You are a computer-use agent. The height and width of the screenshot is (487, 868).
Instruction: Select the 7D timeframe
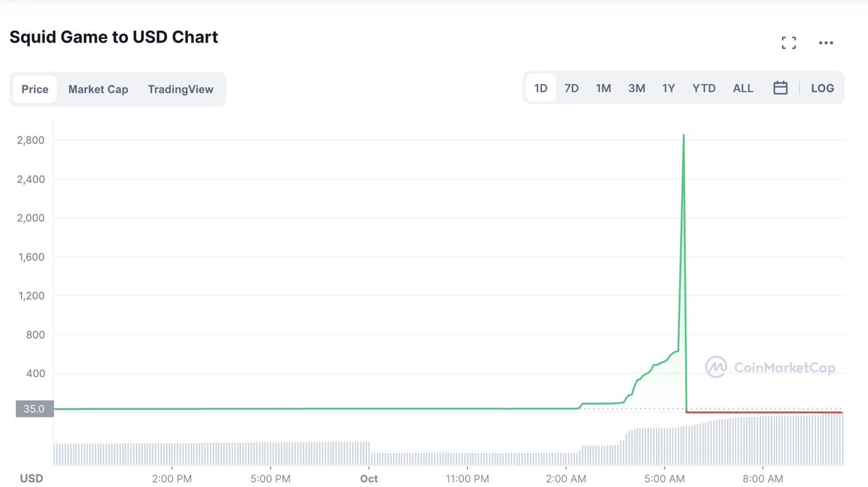571,88
